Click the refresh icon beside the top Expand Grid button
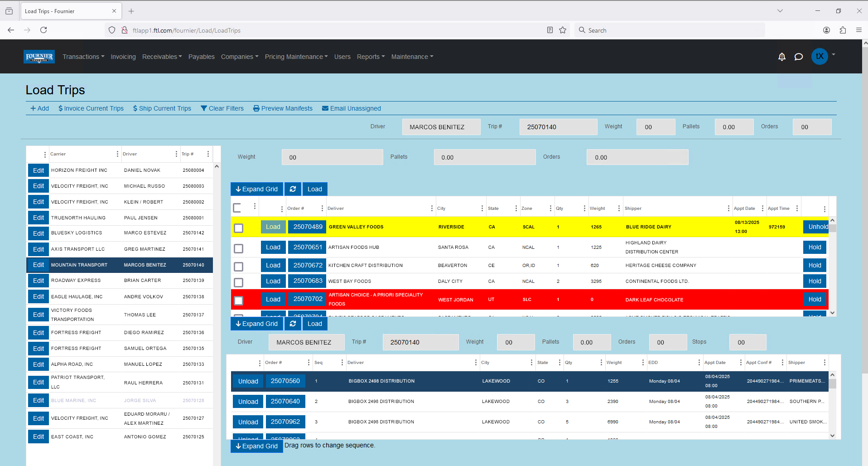Viewport: 868px width, 466px height. point(293,189)
